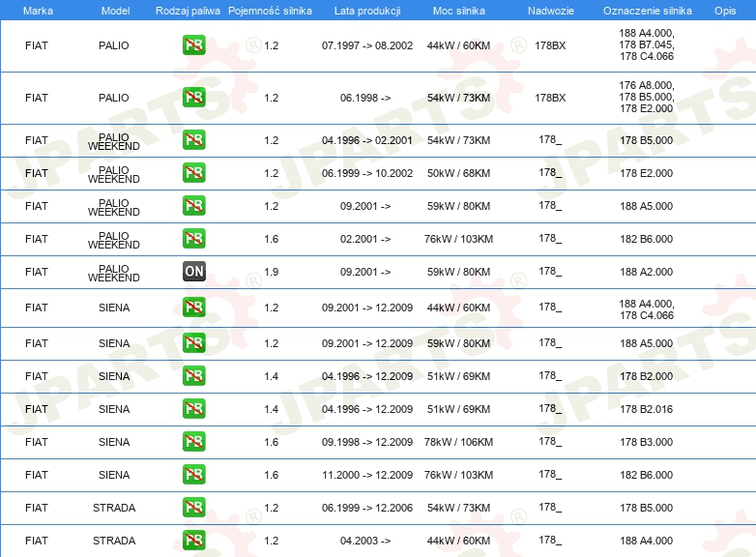The image size is (756, 557).
Task: Select engine code 178 E2.000 for PALIO WEEKEND
Action: click(x=646, y=173)
